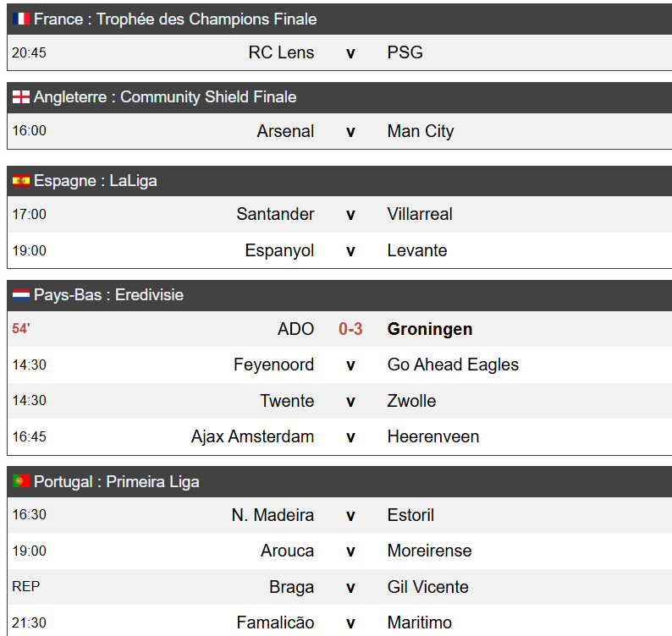Viewport: 672px width, 636px height.
Task: Click Go Ahead Eagles team name
Action: 453,365
